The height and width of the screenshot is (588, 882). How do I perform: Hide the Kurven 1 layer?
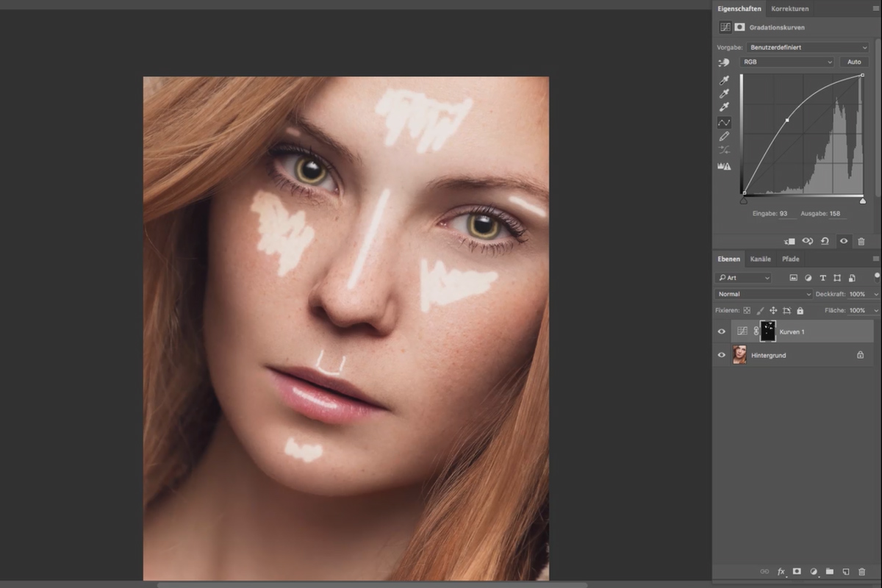(x=721, y=331)
